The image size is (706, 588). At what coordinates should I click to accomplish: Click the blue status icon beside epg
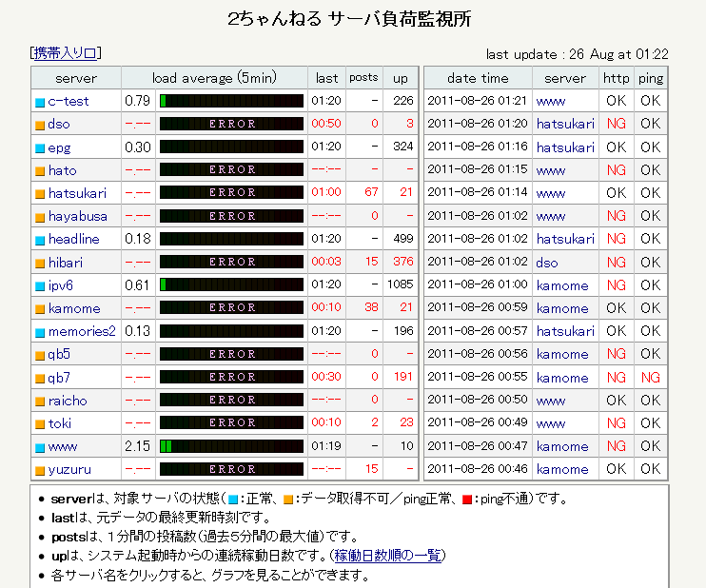pyautogui.click(x=40, y=148)
